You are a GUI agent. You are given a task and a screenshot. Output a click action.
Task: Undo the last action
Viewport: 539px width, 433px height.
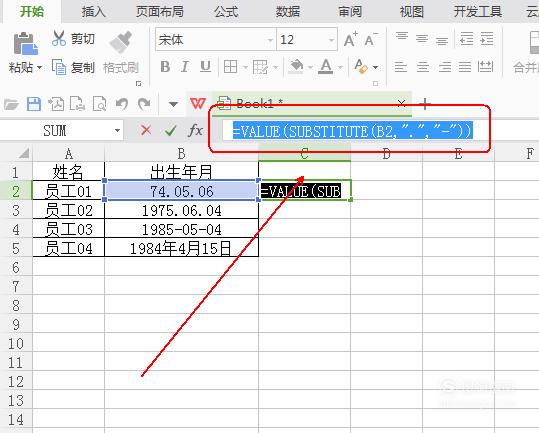point(122,104)
